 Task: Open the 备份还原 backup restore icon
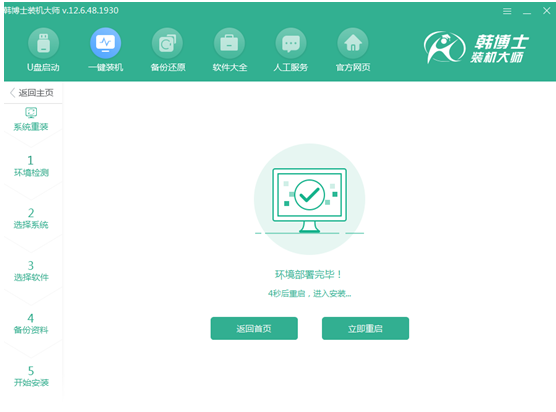tap(167, 43)
